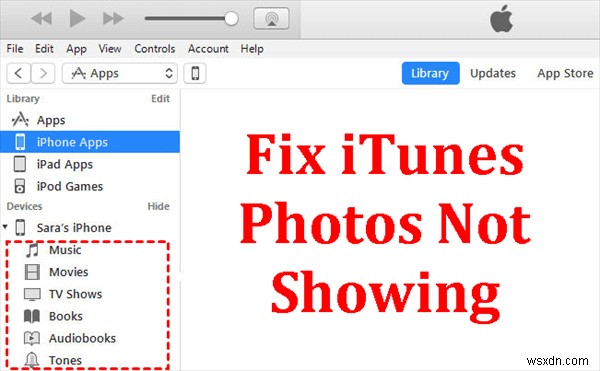The width and height of the screenshot is (600, 371).
Task: Open TV Shows under Sara's iPhone
Action: pos(75,294)
